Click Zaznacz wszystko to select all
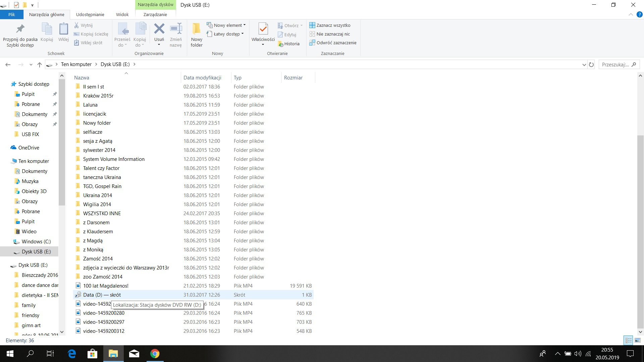Screen dimensions: 644x362 point(330,25)
